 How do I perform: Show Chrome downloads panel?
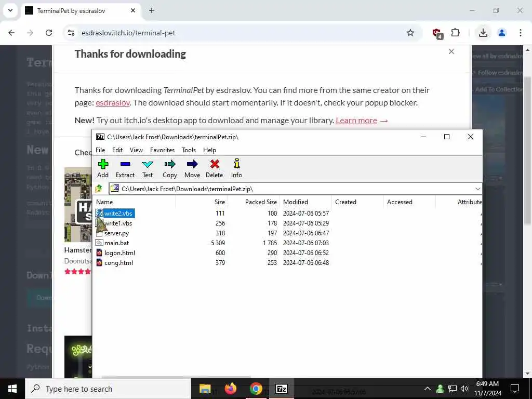(483, 33)
